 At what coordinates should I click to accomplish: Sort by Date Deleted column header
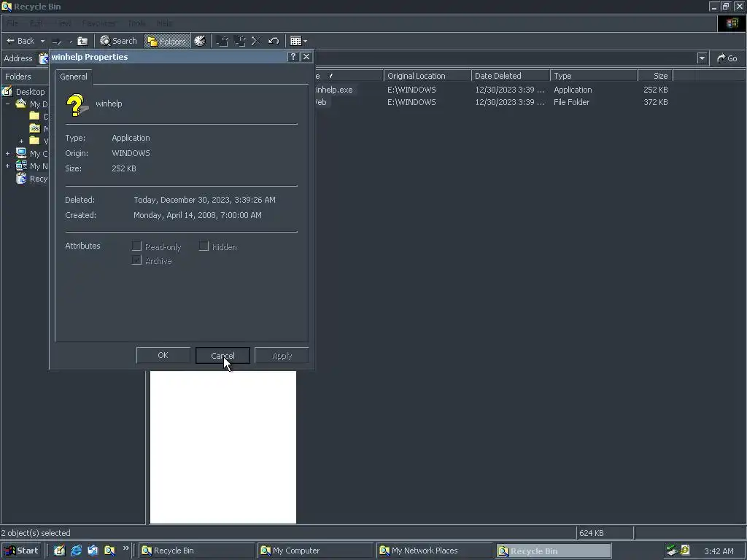(511, 76)
